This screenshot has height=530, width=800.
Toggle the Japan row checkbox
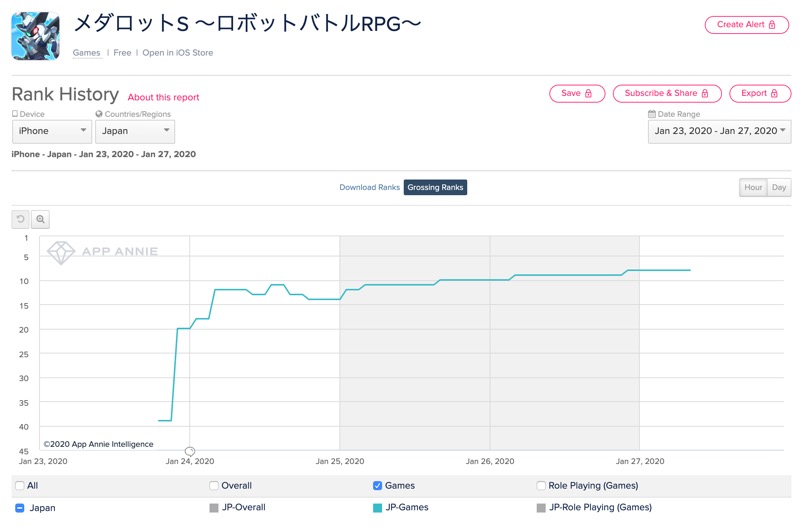20,508
